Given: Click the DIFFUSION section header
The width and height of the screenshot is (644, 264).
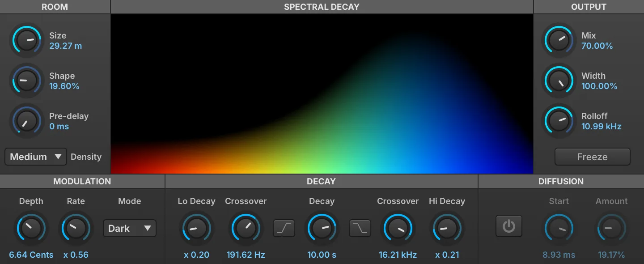Looking at the screenshot, I should (x=561, y=181).
